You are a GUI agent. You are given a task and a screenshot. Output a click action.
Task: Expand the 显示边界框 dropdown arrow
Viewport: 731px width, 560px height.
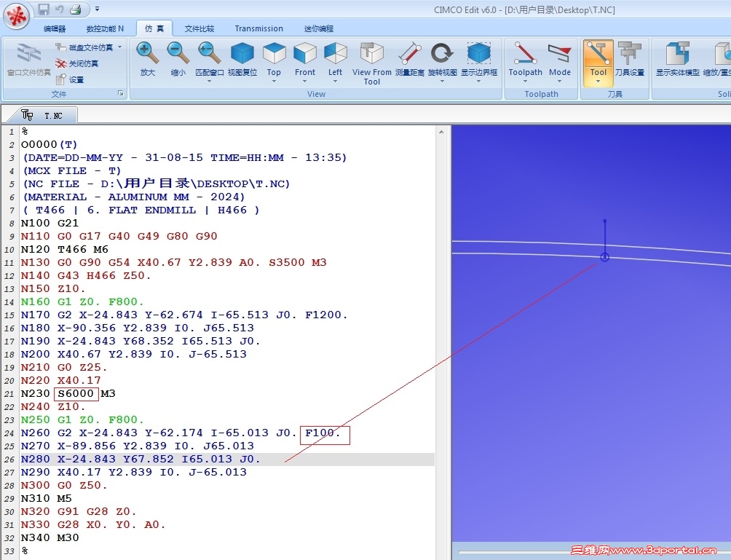pyautogui.click(x=479, y=82)
